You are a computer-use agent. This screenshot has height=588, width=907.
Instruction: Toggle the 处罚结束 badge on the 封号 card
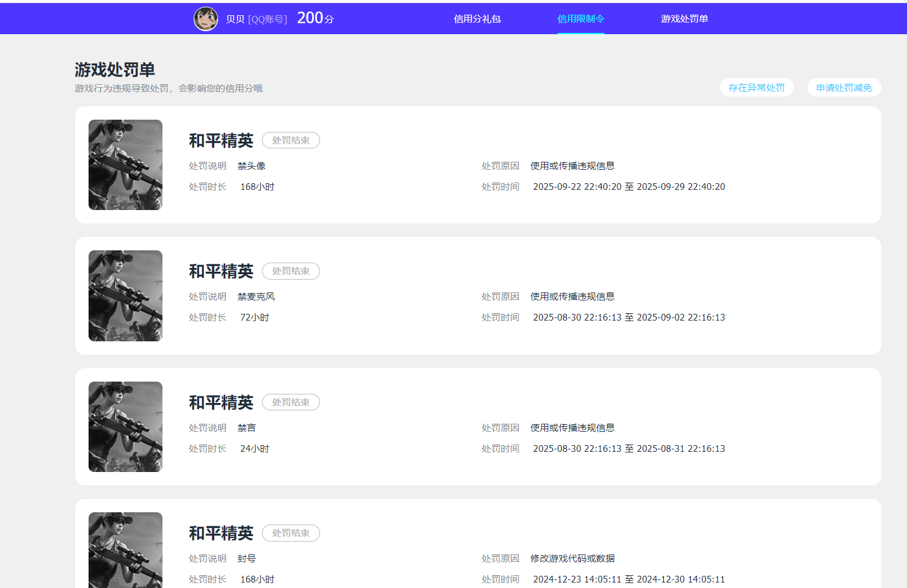pos(291,532)
